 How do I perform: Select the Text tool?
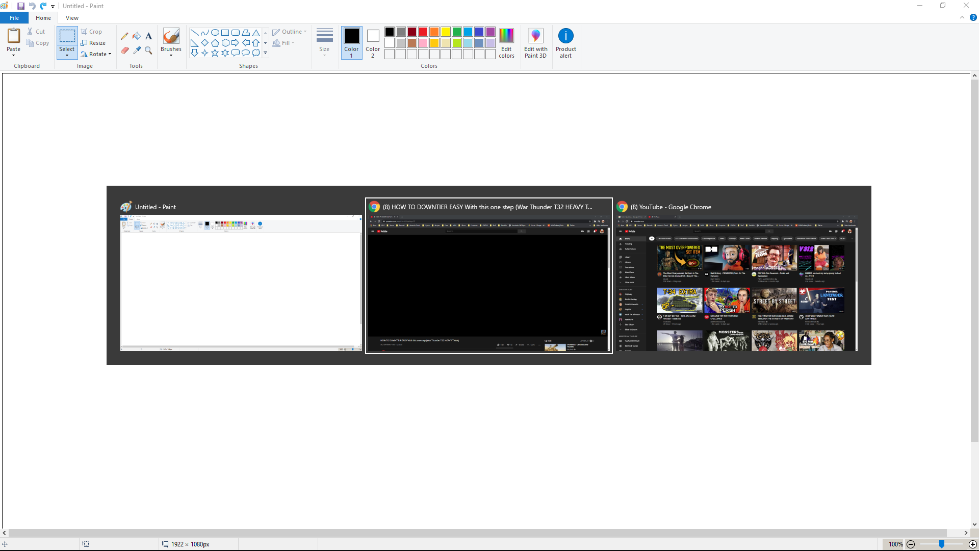point(148,36)
